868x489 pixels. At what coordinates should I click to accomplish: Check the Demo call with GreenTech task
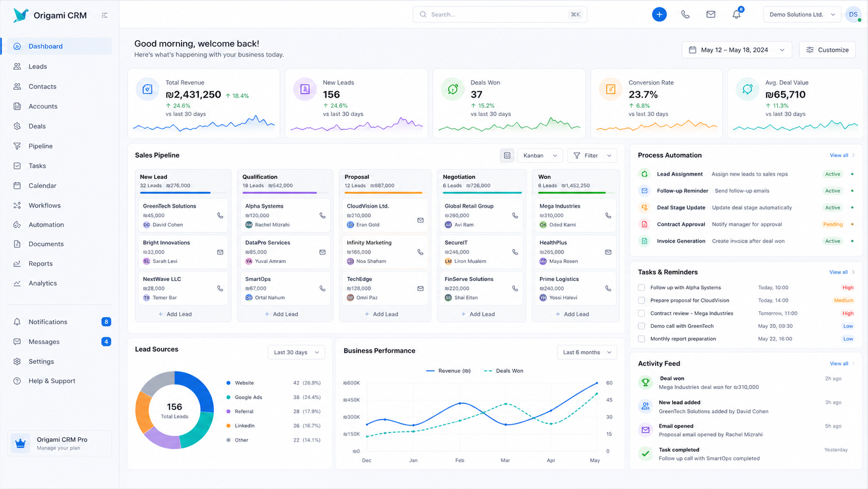(x=642, y=326)
